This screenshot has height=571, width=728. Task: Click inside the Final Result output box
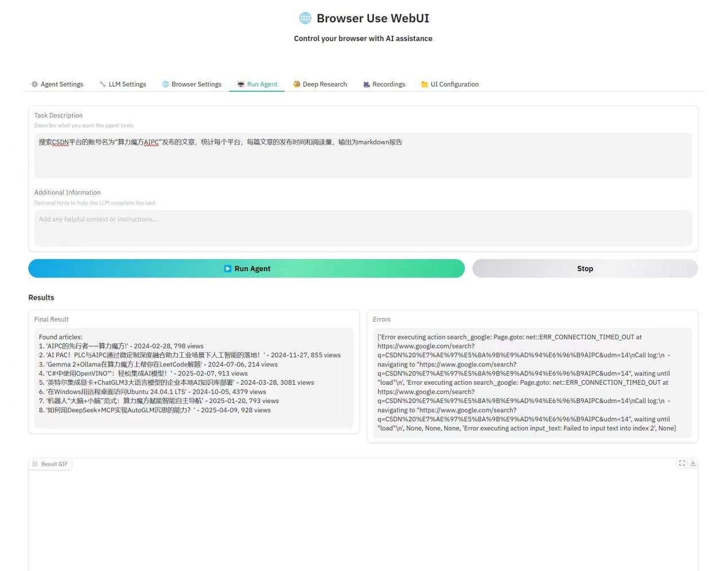(x=193, y=377)
